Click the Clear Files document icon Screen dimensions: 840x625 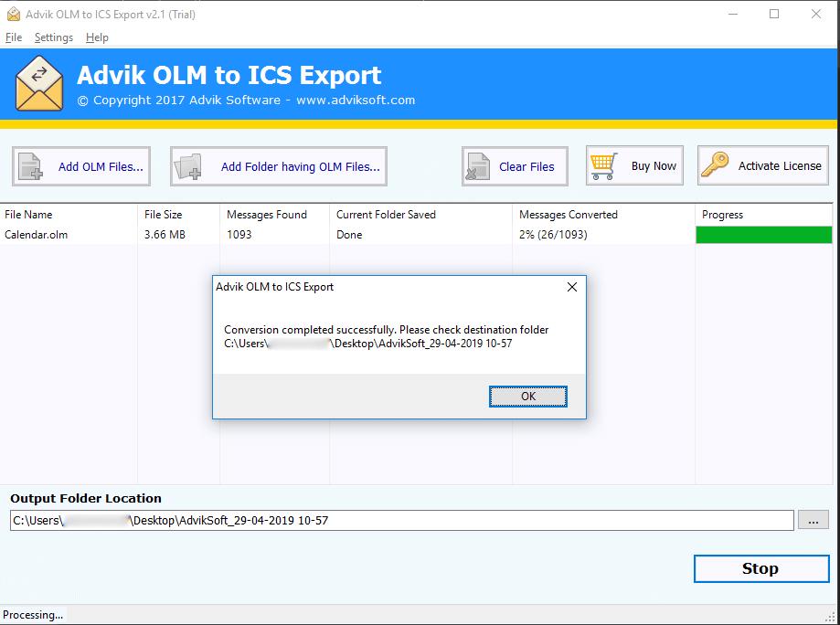click(x=478, y=166)
